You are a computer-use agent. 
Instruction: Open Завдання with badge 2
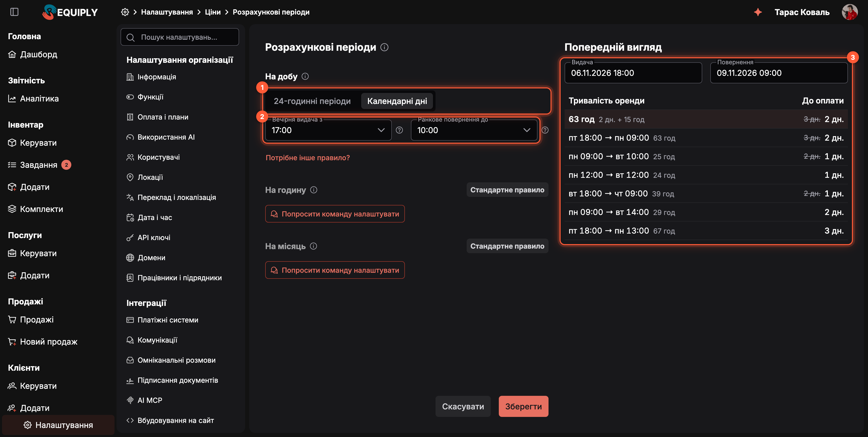39,165
